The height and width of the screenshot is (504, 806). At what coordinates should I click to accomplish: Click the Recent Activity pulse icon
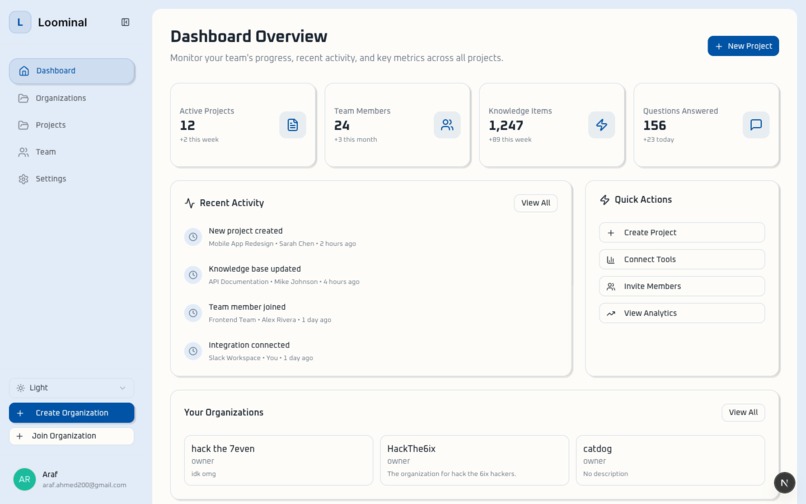pyautogui.click(x=190, y=203)
